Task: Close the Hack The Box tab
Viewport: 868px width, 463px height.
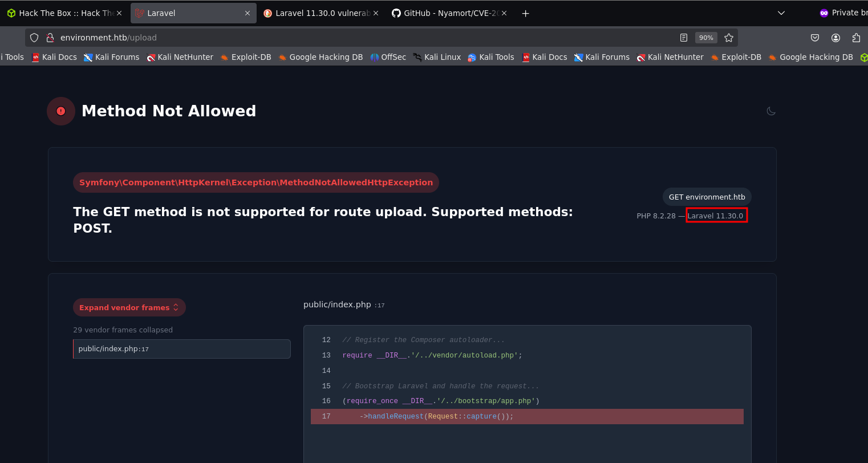Action: pos(119,13)
